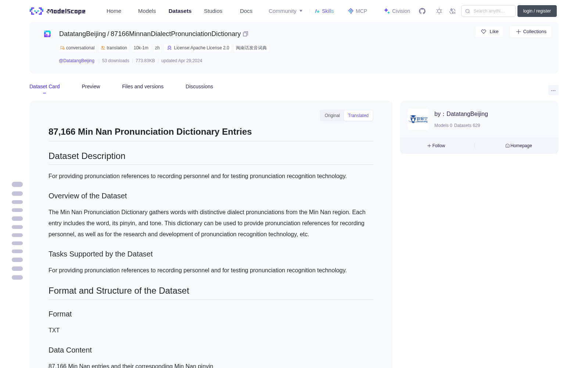Click the zh language tag
The width and height of the screenshot is (588, 368).
(x=157, y=48)
